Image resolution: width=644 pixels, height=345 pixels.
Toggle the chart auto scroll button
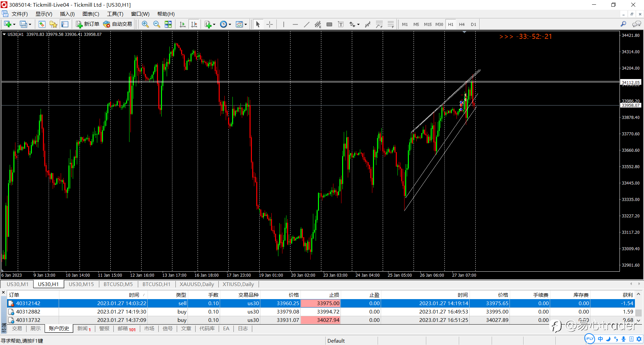tap(182, 24)
